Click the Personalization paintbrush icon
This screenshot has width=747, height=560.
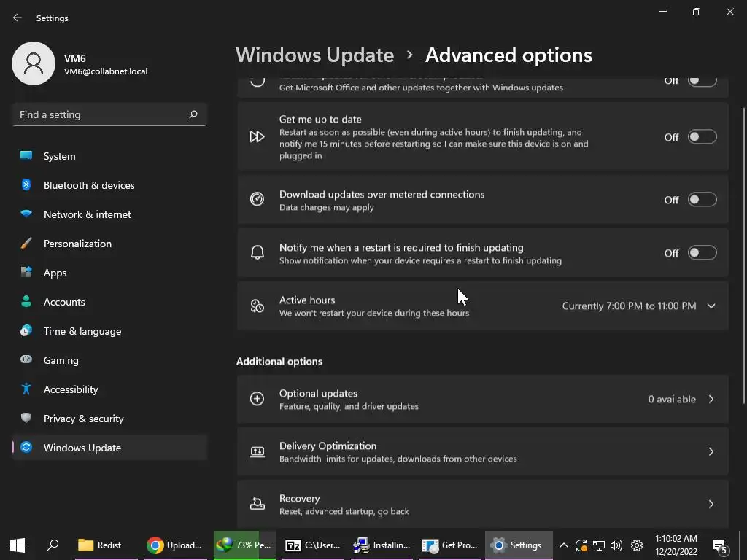tap(26, 243)
